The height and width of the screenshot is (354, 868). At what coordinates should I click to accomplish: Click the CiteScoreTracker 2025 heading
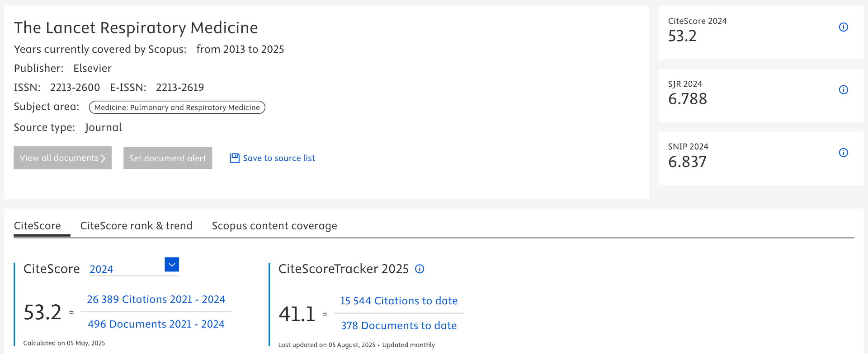(x=344, y=269)
